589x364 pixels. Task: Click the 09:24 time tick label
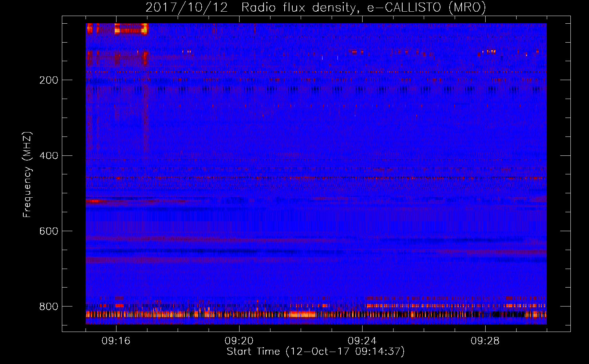point(362,341)
